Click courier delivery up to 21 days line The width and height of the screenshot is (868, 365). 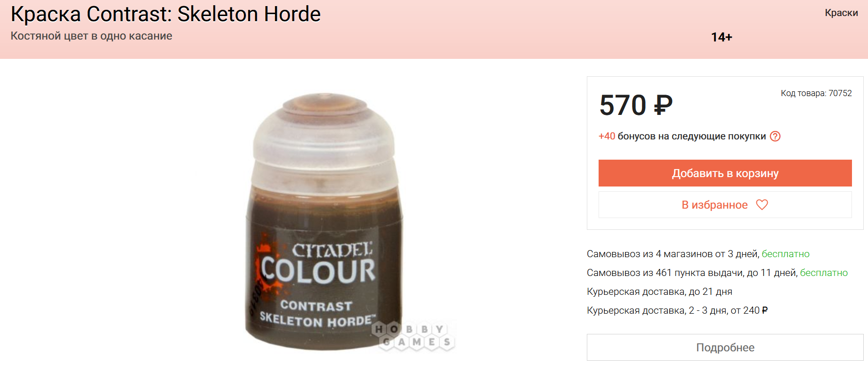659,292
